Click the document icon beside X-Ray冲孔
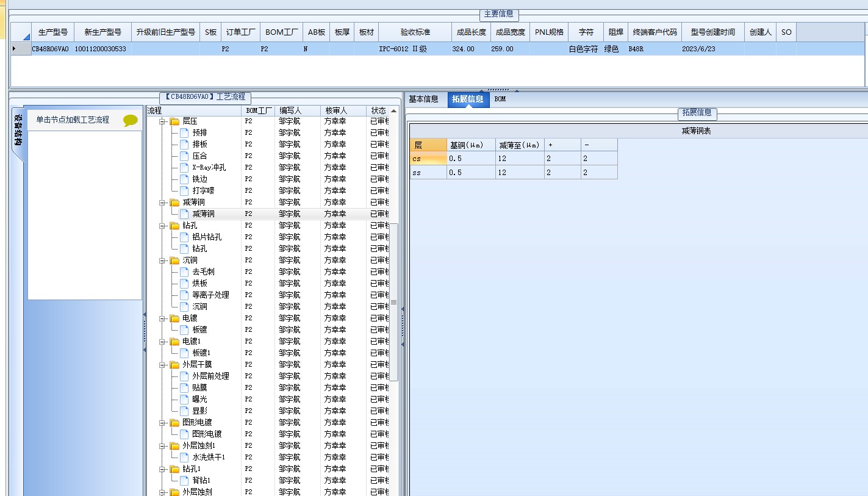The width and height of the screenshot is (868, 496). tap(184, 167)
